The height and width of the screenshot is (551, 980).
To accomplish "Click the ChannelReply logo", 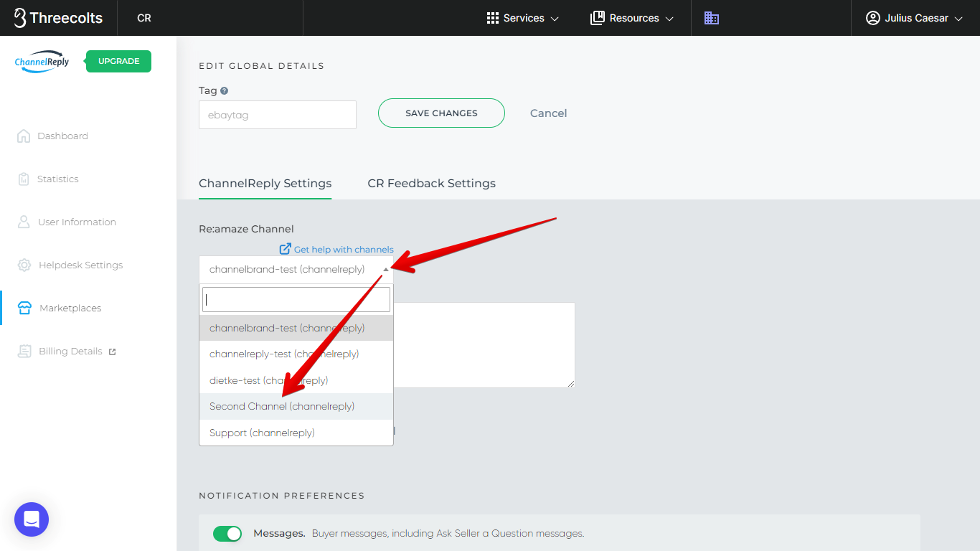I will [42, 62].
